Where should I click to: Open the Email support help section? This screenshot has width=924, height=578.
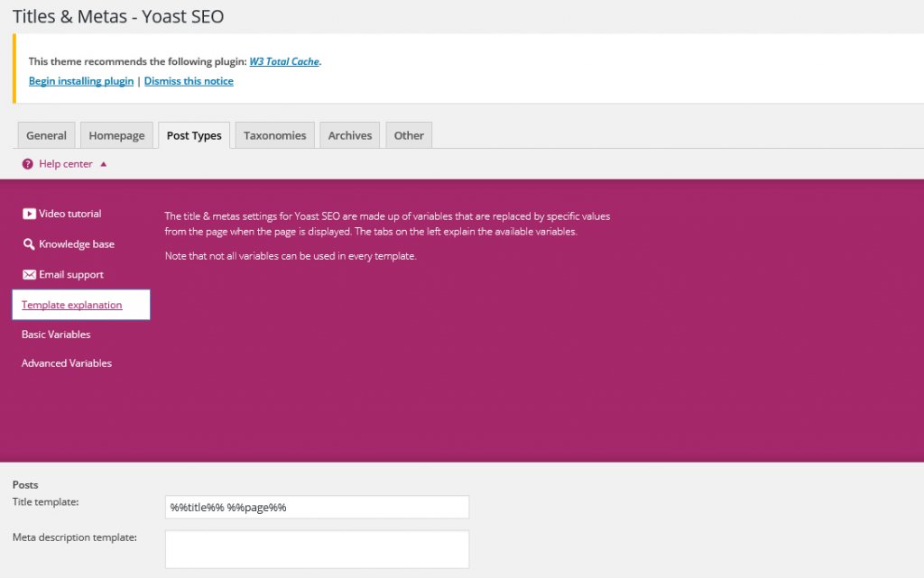pyautogui.click(x=71, y=274)
